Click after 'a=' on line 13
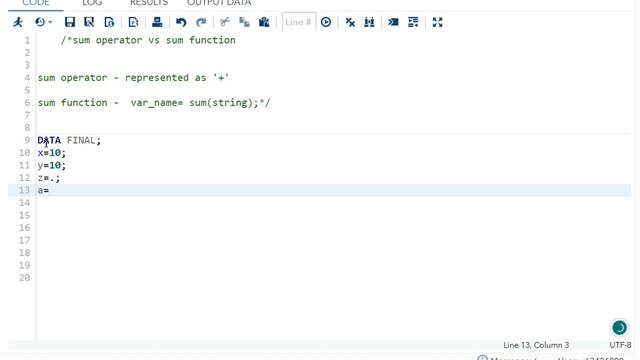The image size is (640, 360). [50, 190]
